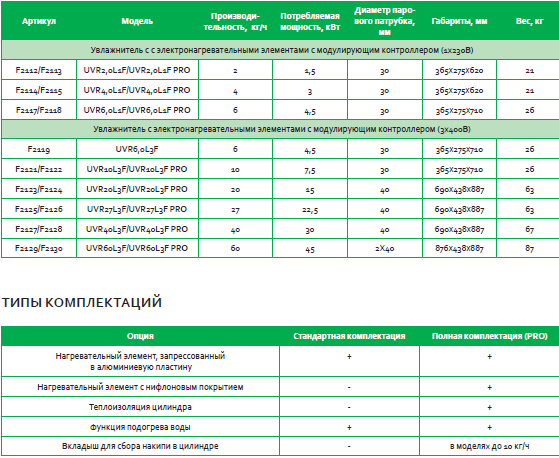Image resolution: width=559 pixels, height=458 pixels.
Task: Click the UVR10L3F/UVR10L3F PRO model cell
Action: coord(137,169)
